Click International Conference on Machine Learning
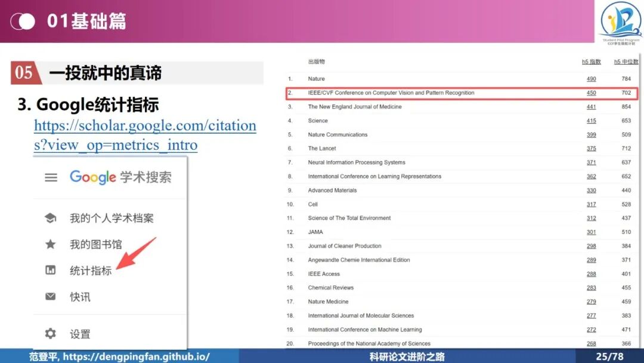Image resolution: width=644 pixels, height=363 pixels. [x=365, y=330]
